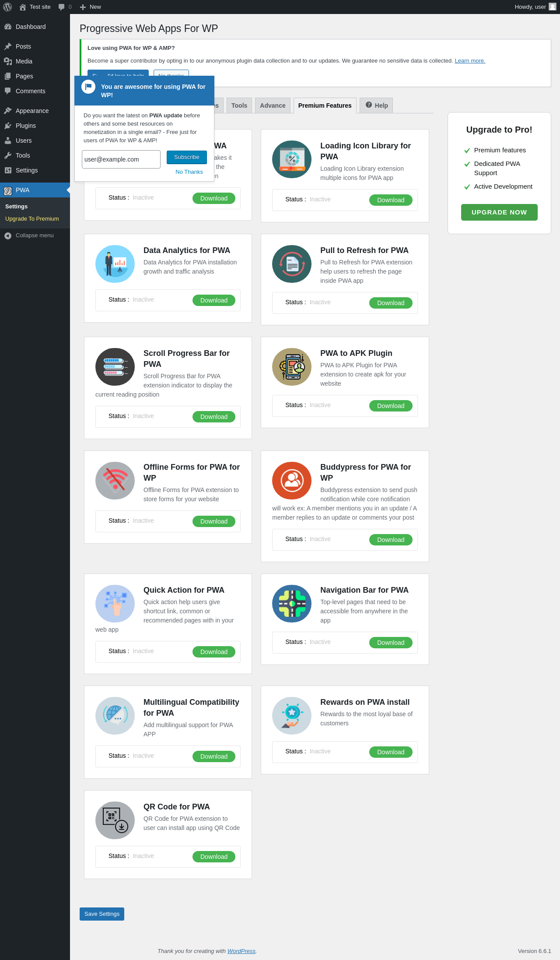The width and height of the screenshot is (560, 960).
Task: Click the UPGRADE NOW button
Action: pyautogui.click(x=499, y=212)
